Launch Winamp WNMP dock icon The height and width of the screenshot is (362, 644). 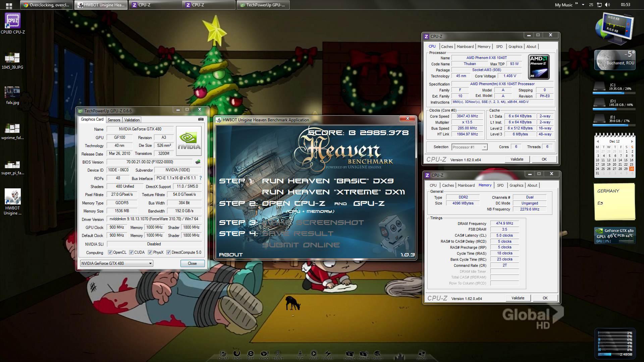click(328, 355)
